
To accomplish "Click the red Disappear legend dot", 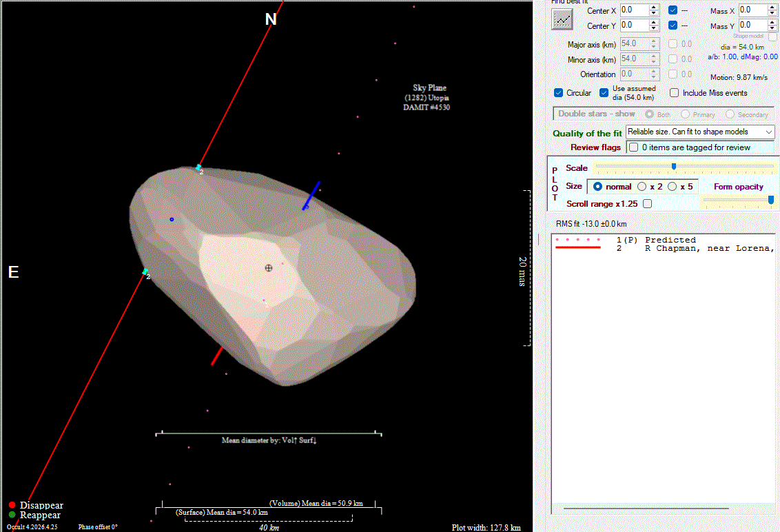I will (12, 505).
